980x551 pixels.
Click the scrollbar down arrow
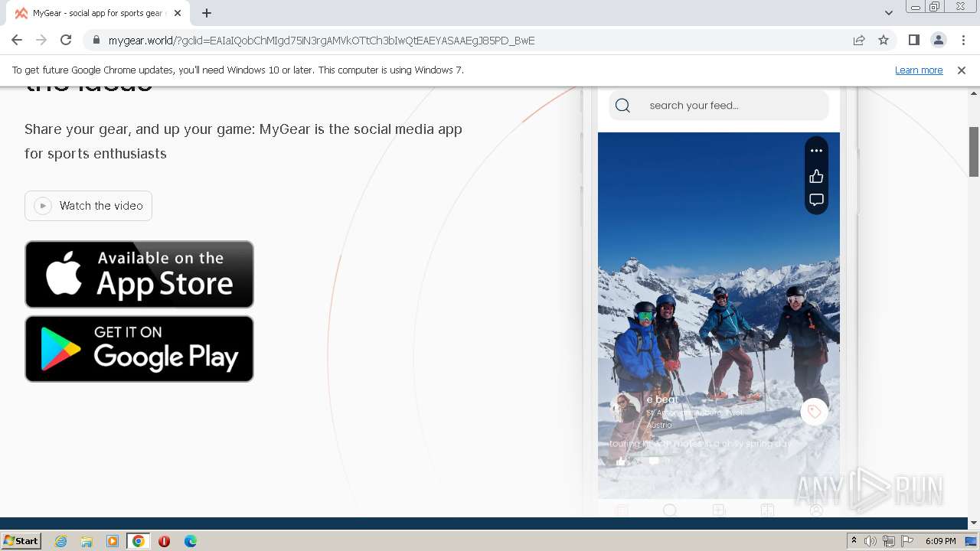(x=974, y=523)
